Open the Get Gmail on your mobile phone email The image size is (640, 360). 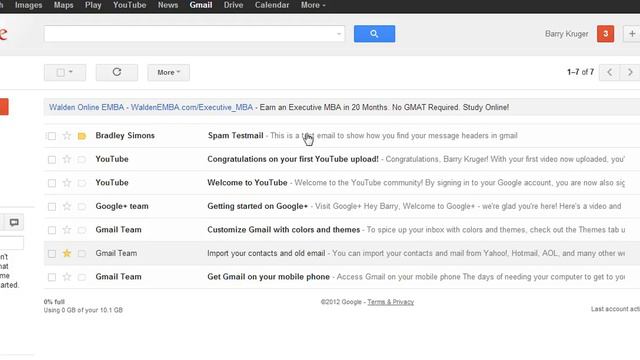[x=269, y=277]
